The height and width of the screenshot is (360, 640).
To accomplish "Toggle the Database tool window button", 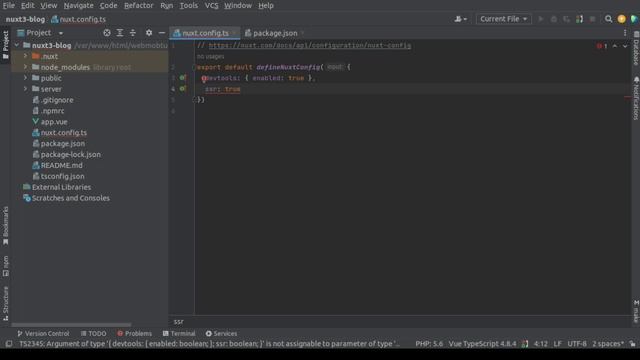I will [636, 48].
